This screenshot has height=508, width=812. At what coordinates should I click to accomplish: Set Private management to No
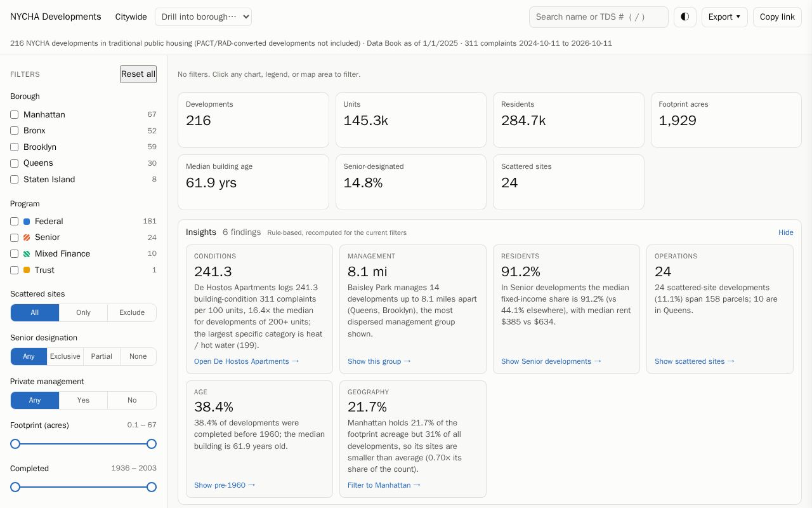132,400
